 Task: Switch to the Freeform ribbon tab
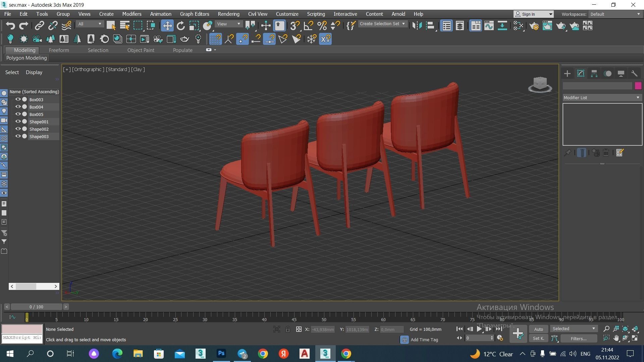59,50
